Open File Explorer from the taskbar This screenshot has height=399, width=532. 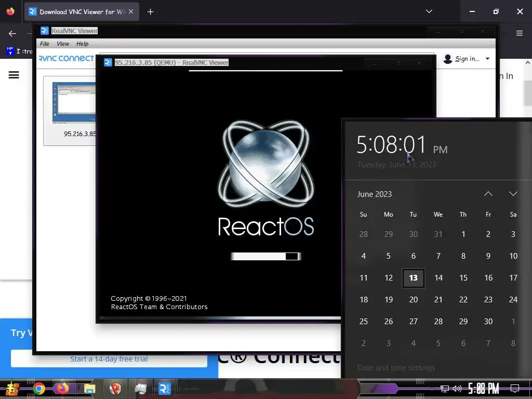coord(89,389)
